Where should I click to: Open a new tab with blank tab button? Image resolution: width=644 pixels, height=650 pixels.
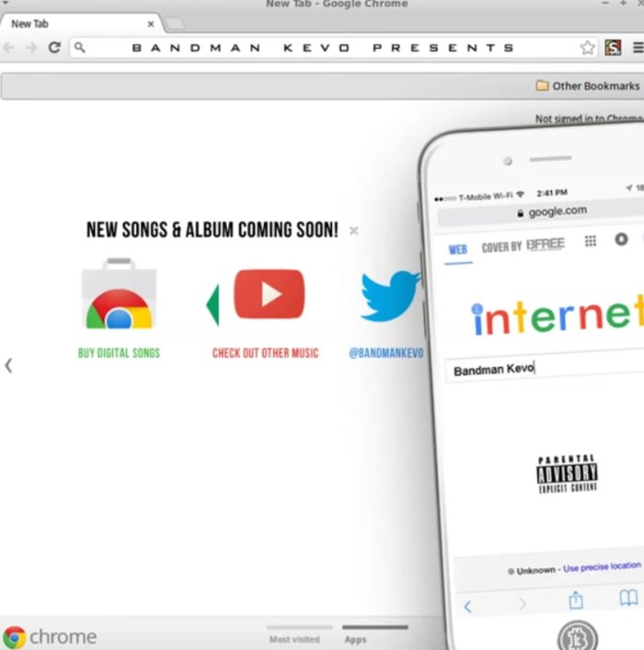pos(175,24)
